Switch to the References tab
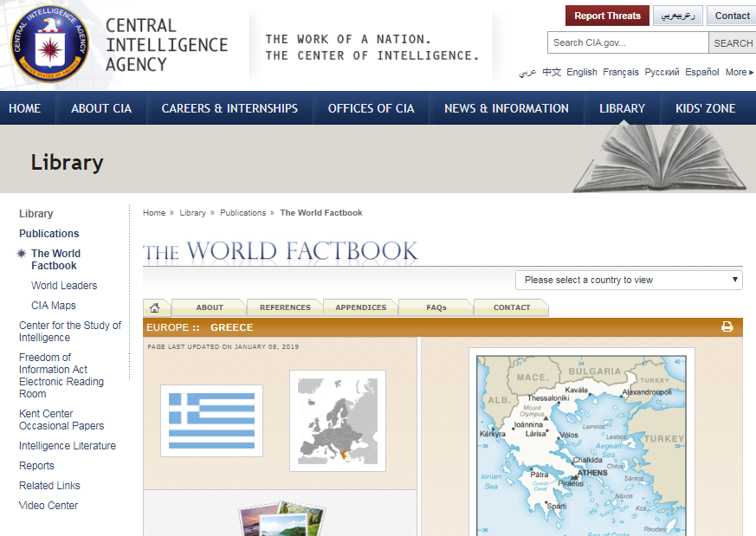756x536 pixels. (x=285, y=307)
